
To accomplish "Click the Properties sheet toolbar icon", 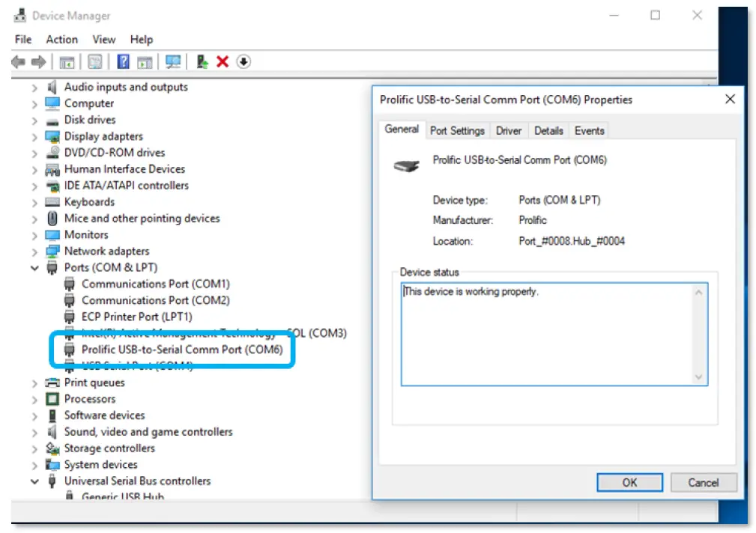I will click(95, 61).
